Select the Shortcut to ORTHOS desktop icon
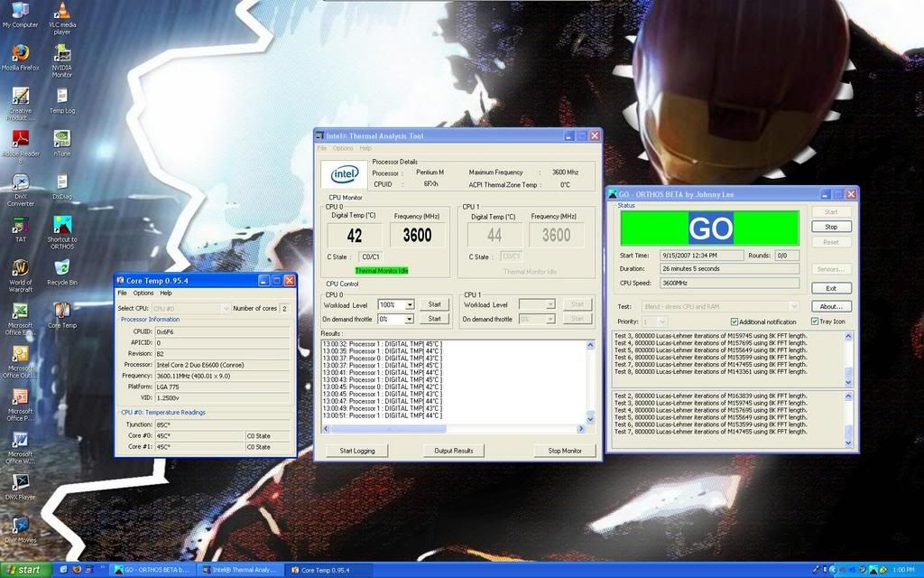This screenshot has width=924, height=578. coord(62,232)
